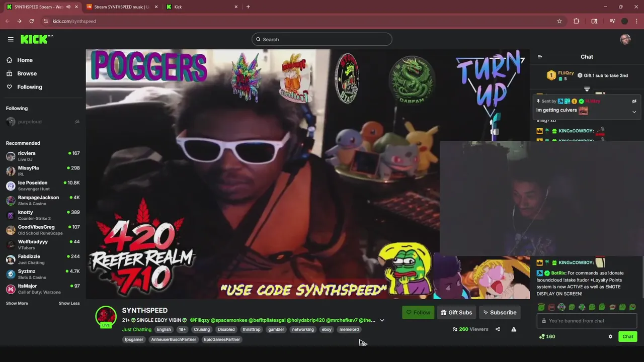Expand the pinned message chevron

pos(634,112)
